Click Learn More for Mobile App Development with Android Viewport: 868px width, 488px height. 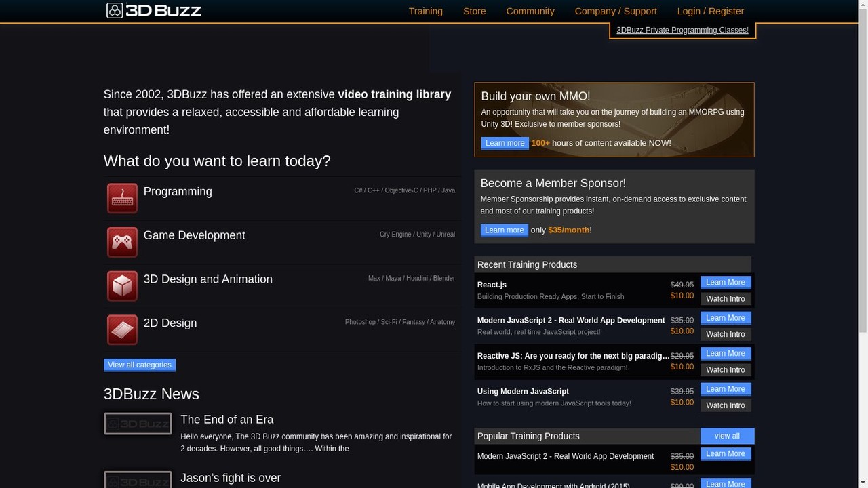pyautogui.click(x=726, y=483)
